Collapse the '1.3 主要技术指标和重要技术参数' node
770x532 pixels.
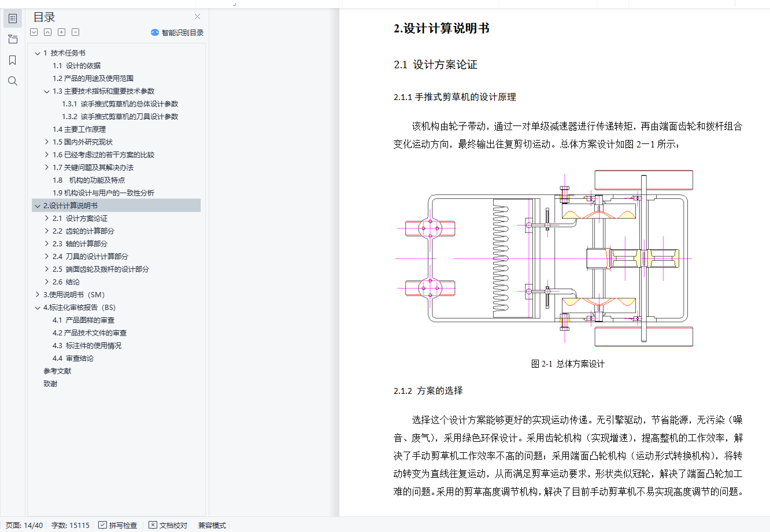47,91
